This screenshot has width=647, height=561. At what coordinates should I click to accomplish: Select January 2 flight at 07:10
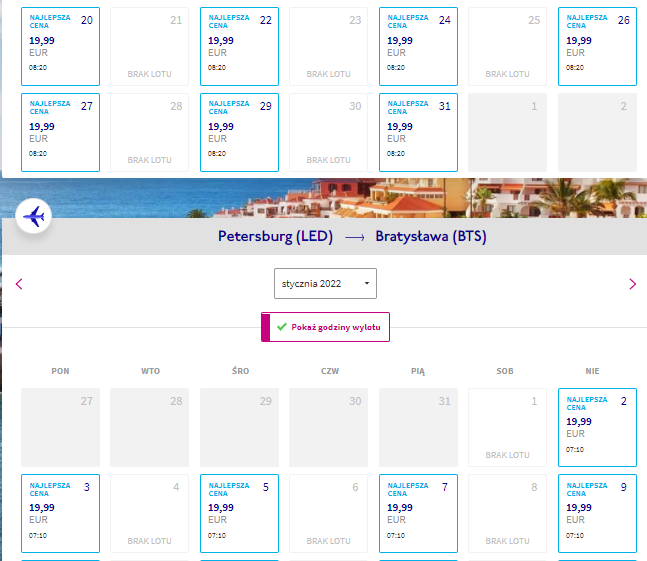tap(597, 427)
